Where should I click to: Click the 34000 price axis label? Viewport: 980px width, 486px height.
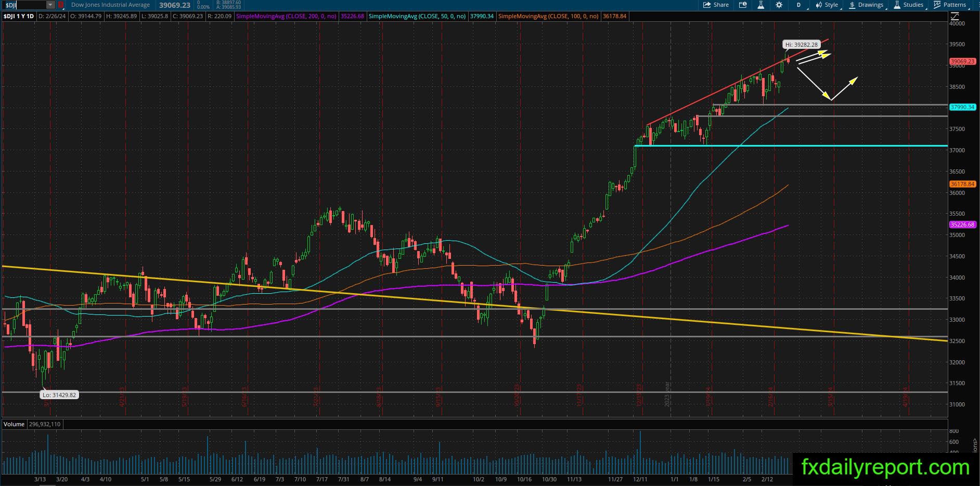(957, 278)
